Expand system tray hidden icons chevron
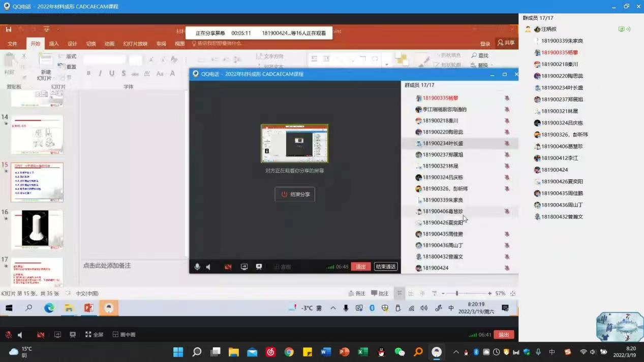644x362 pixels. point(456,352)
